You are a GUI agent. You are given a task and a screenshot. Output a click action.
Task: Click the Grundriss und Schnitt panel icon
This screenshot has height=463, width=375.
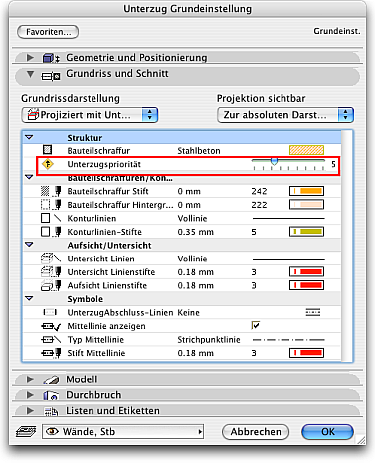point(51,77)
